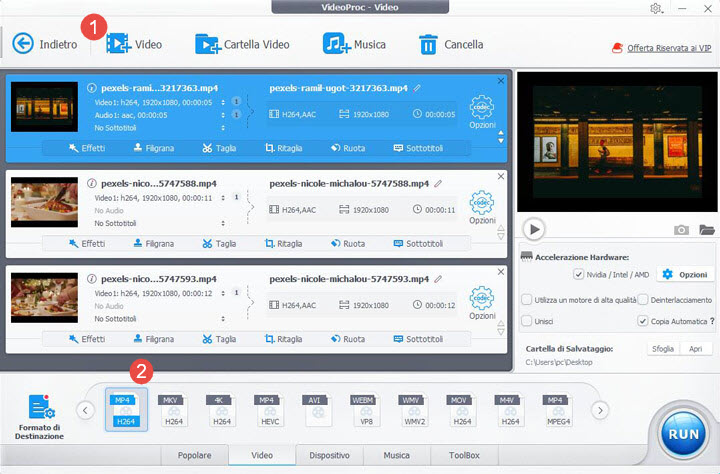
Task: Switch to the Video format tab
Action: (x=262, y=455)
